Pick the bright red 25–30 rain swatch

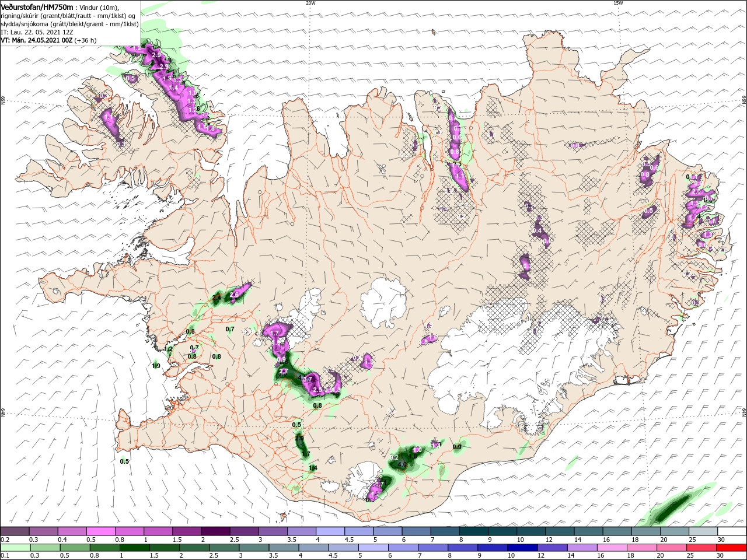click(x=731, y=548)
